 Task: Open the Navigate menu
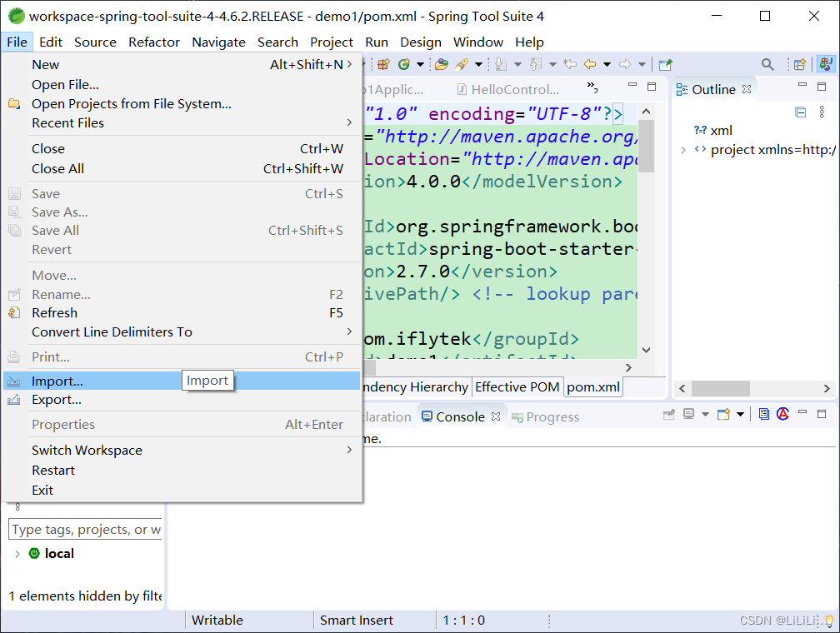pyautogui.click(x=218, y=42)
